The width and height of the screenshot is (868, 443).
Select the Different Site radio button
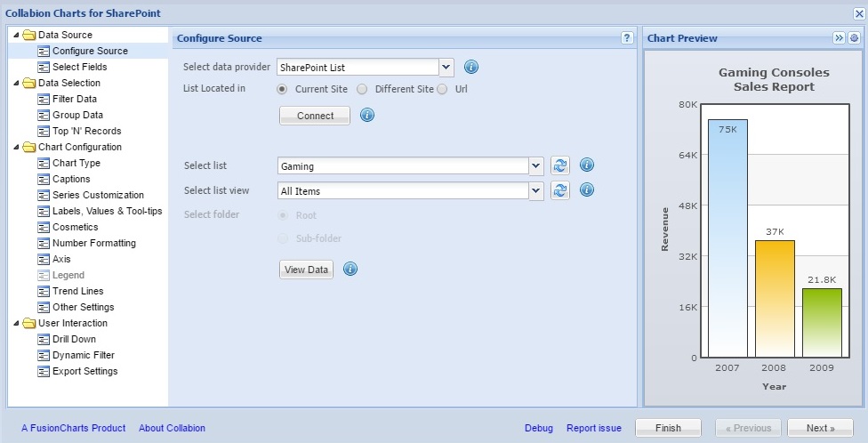[362, 89]
